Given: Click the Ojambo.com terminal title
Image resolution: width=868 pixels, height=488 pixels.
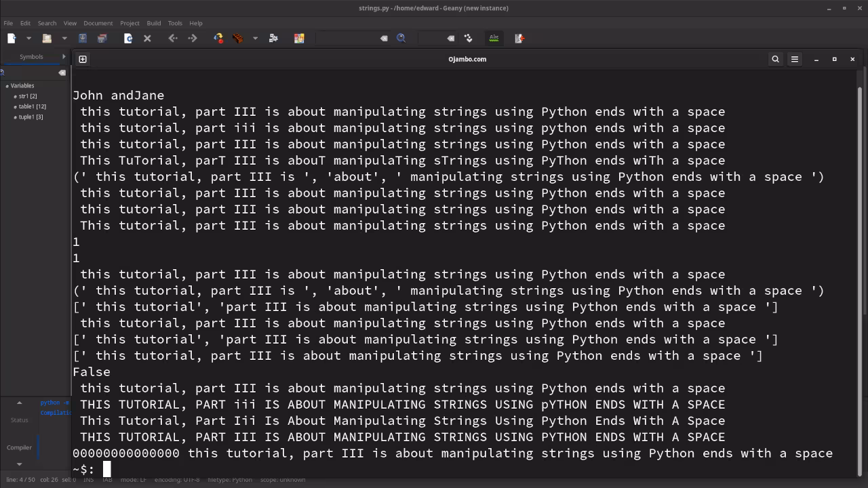Looking at the screenshot, I should point(467,59).
